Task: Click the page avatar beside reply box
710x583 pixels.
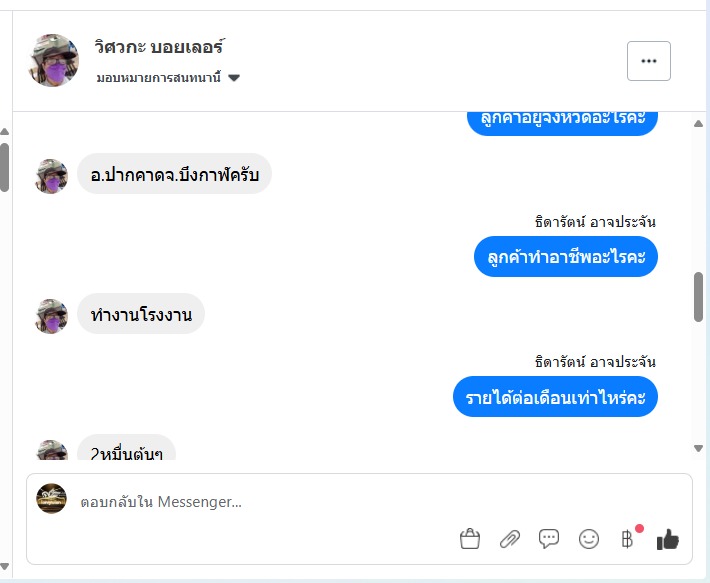Action: [x=51, y=499]
